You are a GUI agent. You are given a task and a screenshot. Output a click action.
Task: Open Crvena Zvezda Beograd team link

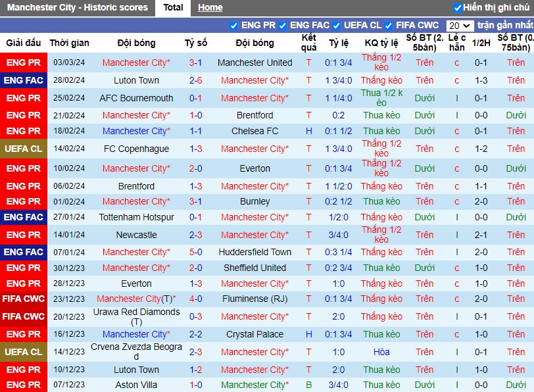coord(136,352)
